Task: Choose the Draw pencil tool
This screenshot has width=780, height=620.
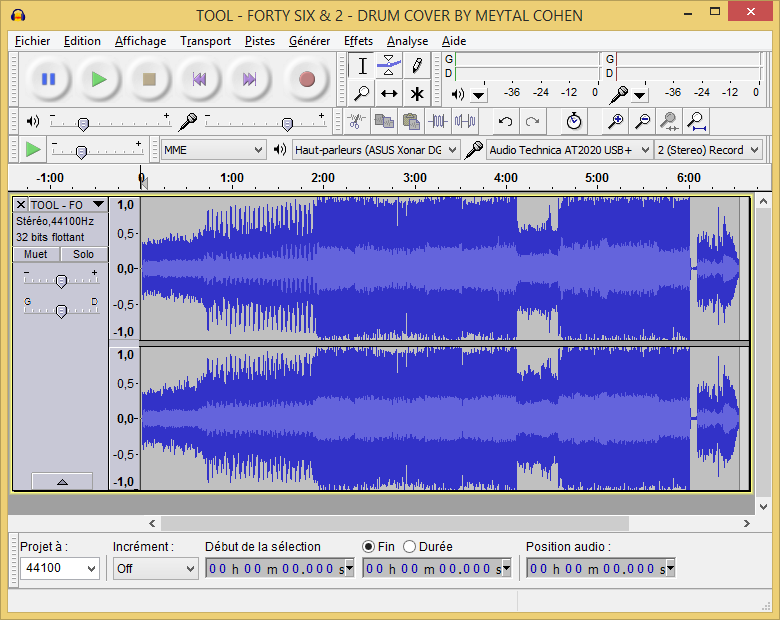Action: (416, 66)
